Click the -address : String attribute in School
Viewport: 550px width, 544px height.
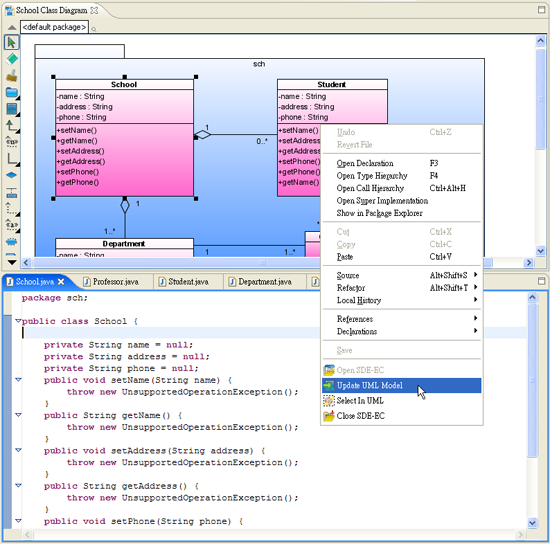(x=85, y=107)
